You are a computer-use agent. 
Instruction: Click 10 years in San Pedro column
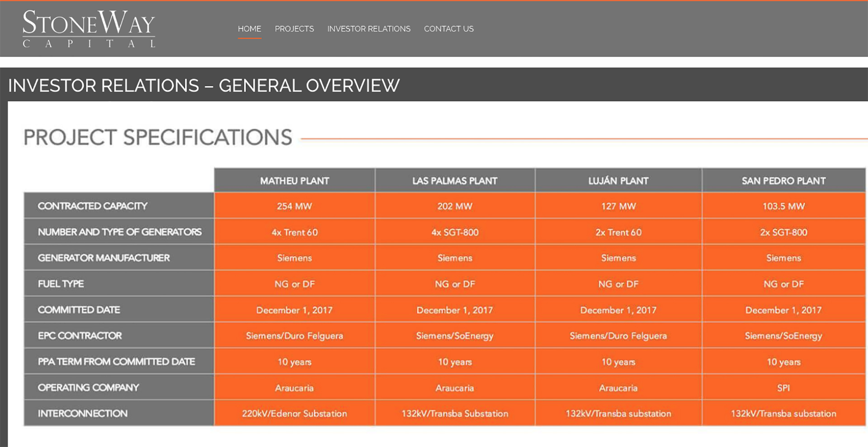click(x=784, y=361)
